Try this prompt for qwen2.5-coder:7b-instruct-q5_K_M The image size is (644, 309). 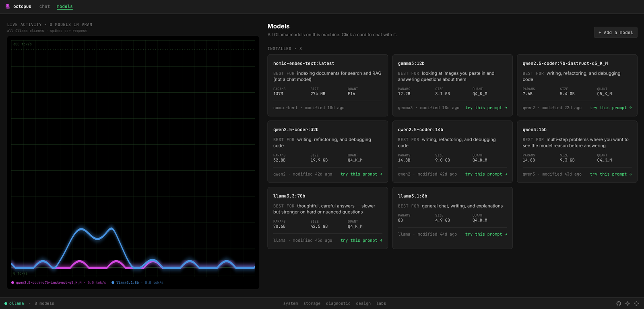pyautogui.click(x=611, y=108)
